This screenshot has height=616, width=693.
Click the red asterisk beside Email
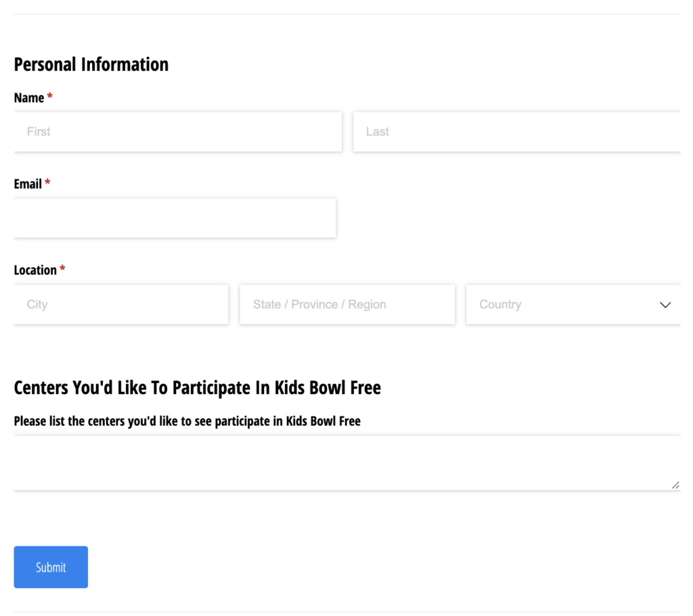pyautogui.click(x=48, y=183)
